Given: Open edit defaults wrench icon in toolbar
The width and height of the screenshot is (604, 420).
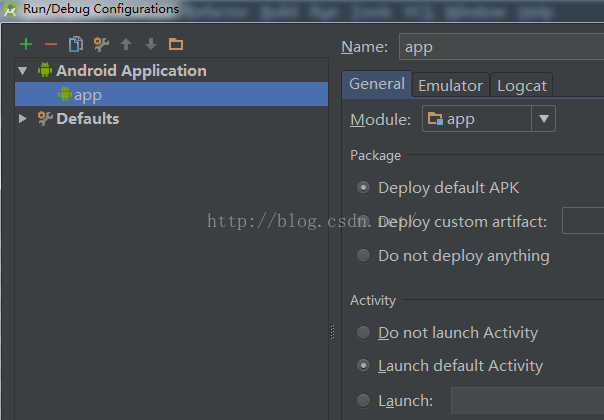Looking at the screenshot, I should point(101,44).
